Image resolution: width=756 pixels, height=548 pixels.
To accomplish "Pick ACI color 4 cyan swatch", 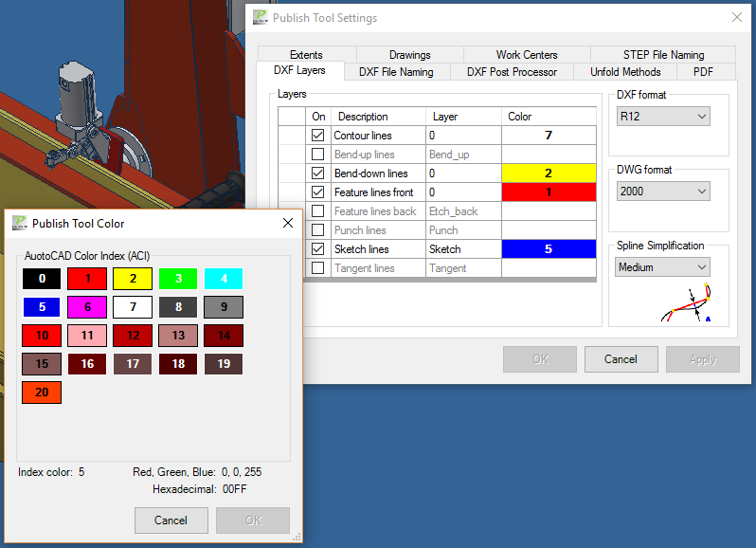I will tap(224, 279).
